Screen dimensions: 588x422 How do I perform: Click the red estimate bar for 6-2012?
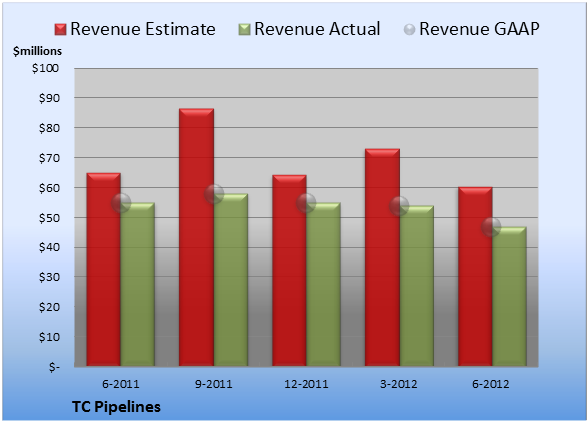click(x=475, y=276)
